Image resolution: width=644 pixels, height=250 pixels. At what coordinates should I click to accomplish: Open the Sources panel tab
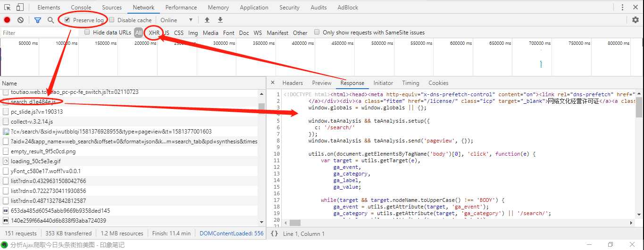tap(112, 7)
